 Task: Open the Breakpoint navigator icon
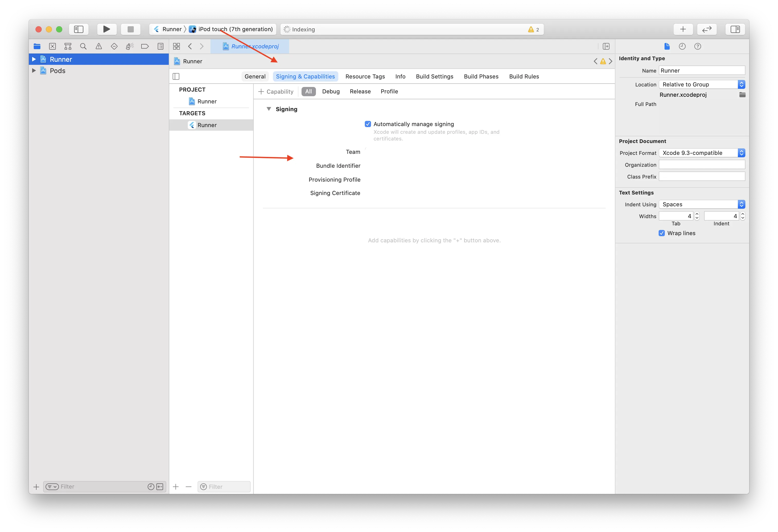145,46
